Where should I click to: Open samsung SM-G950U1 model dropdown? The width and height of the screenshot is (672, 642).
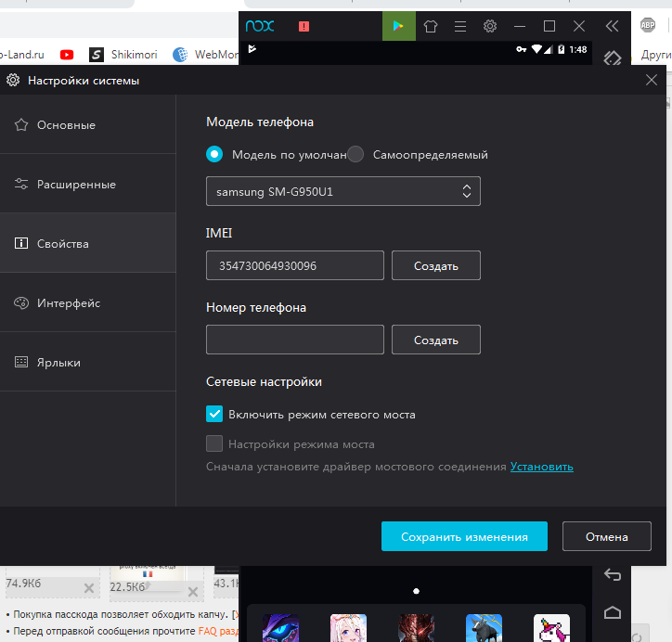(x=343, y=191)
